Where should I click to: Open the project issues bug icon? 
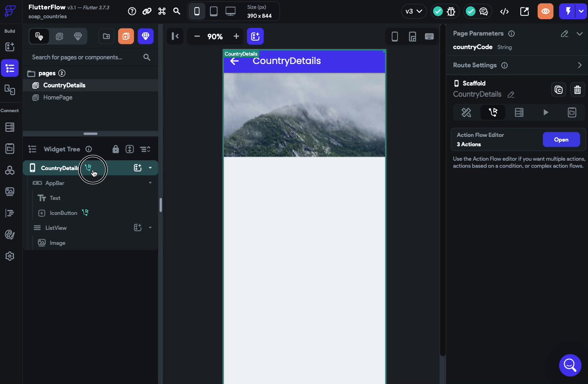coord(451,11)
